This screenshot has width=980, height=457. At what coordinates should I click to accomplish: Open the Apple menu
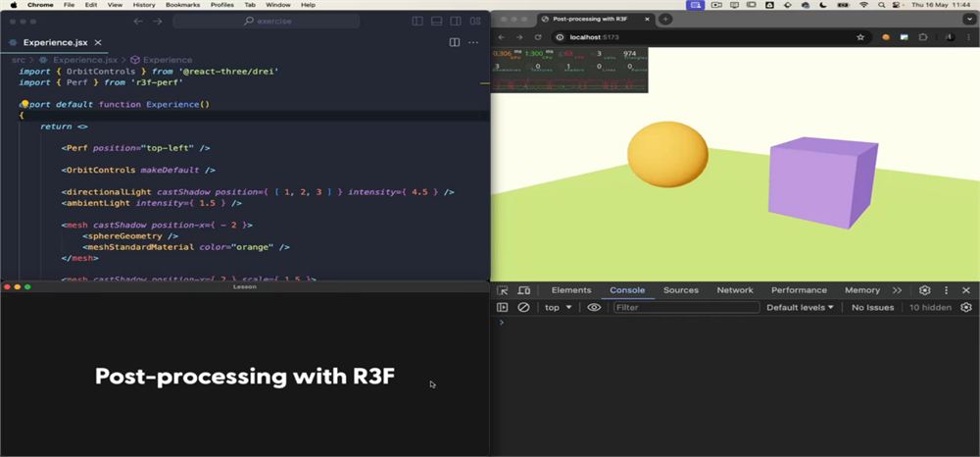(14, 4)
